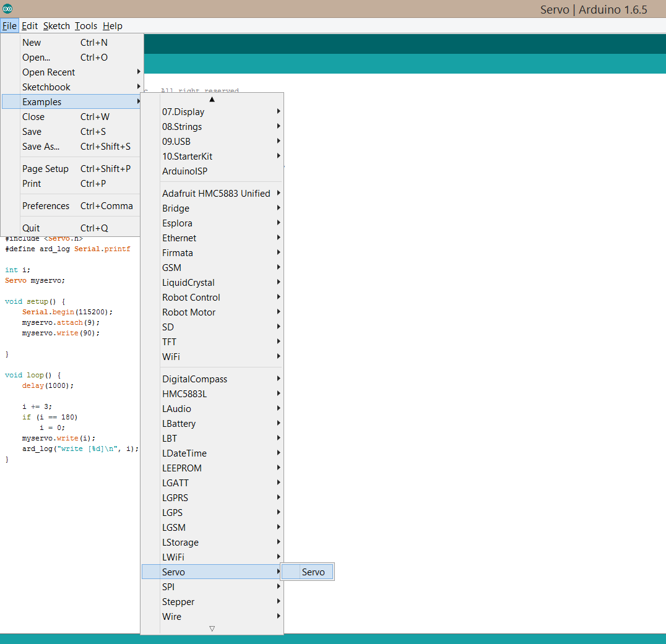Expand the LGPS examples
Image resolution: width=666 pixels, height=644 pixels.
(212, 513)
